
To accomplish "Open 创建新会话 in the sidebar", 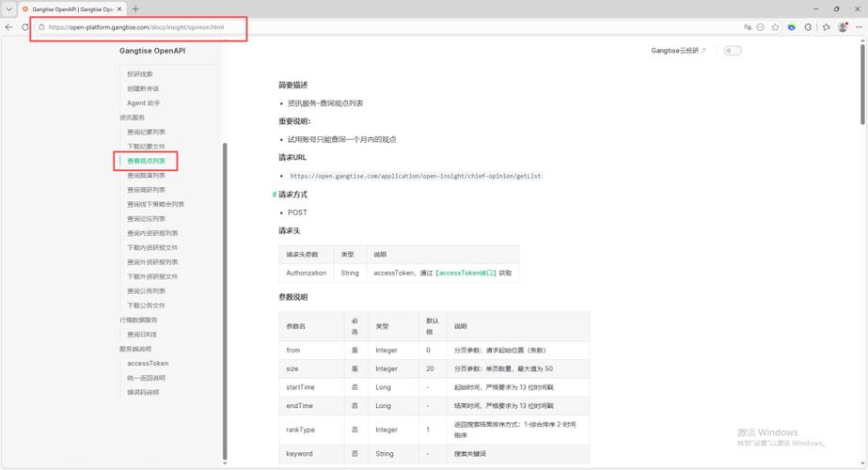I will 143,88.
